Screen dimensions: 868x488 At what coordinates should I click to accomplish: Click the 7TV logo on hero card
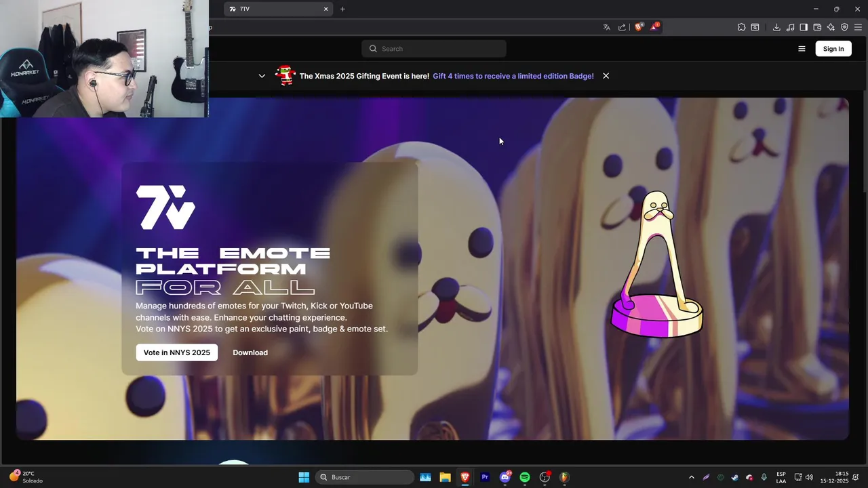pos(165,207)
